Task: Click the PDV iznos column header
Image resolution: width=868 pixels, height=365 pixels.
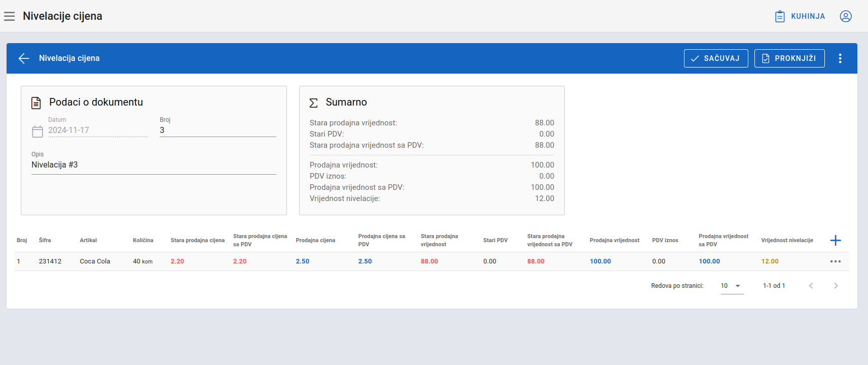Action: pos(665,240)
